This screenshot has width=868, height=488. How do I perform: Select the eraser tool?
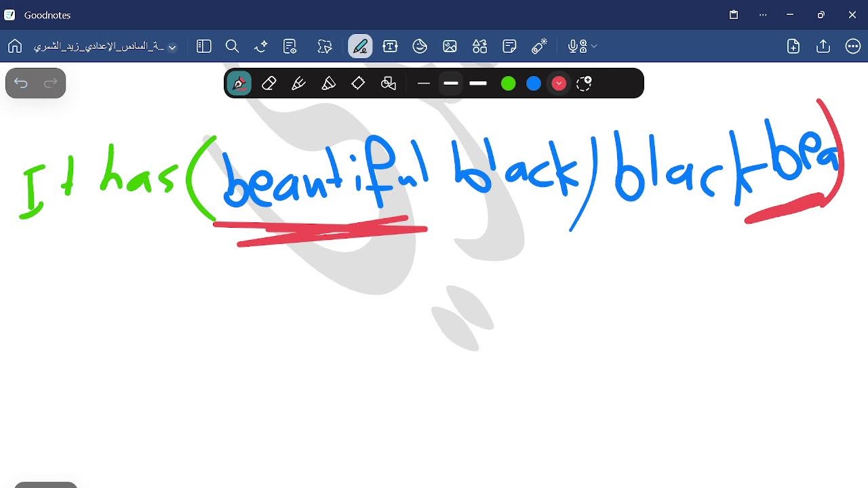[x=269, y=83]
